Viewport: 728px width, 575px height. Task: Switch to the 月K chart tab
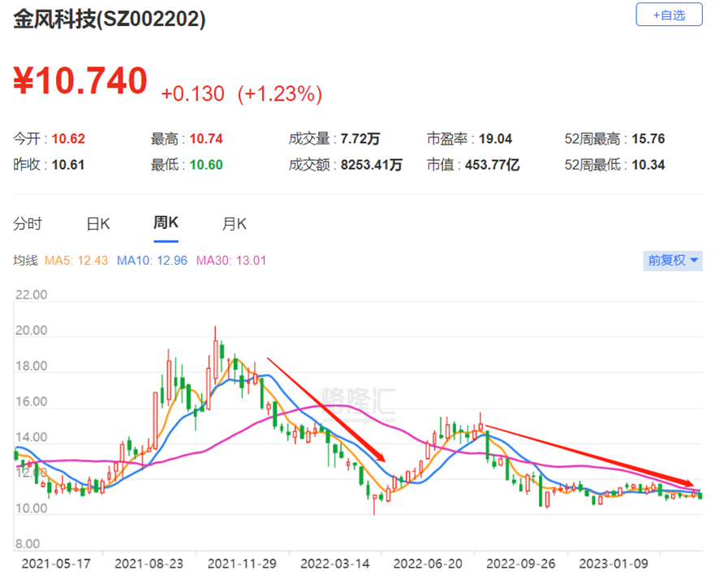[235, 224]
